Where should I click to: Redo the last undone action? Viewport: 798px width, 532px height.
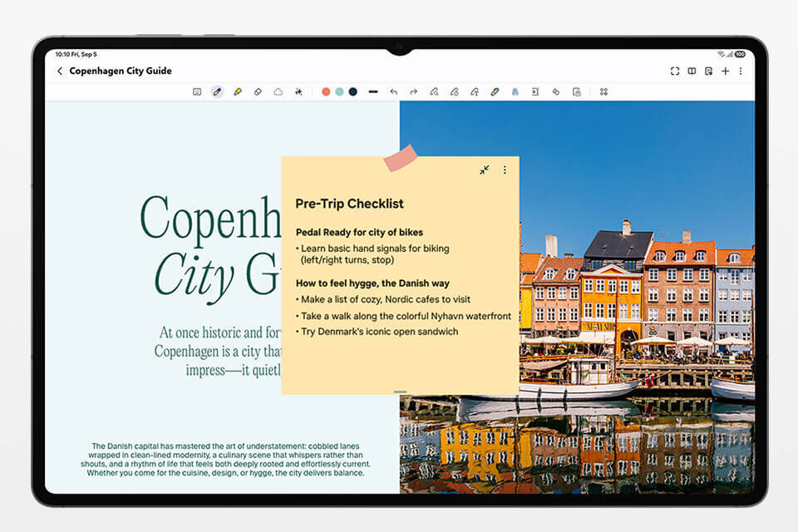(413, 91)
